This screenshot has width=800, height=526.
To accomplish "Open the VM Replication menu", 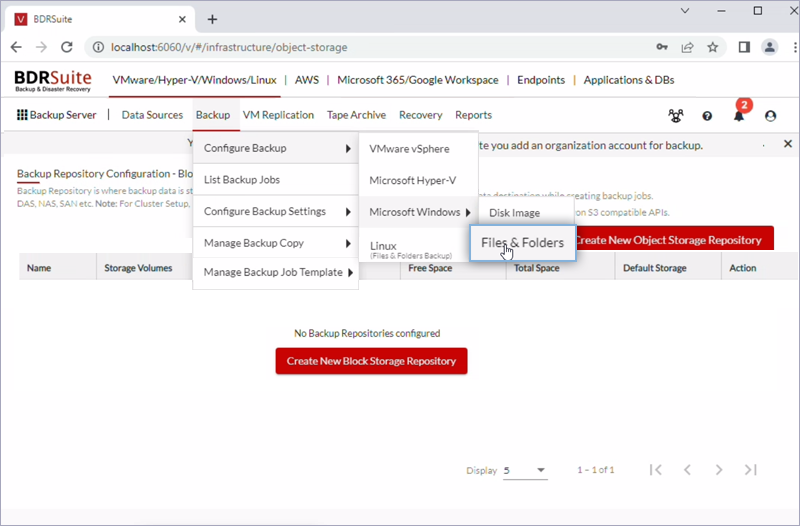I will click(278, 115).
